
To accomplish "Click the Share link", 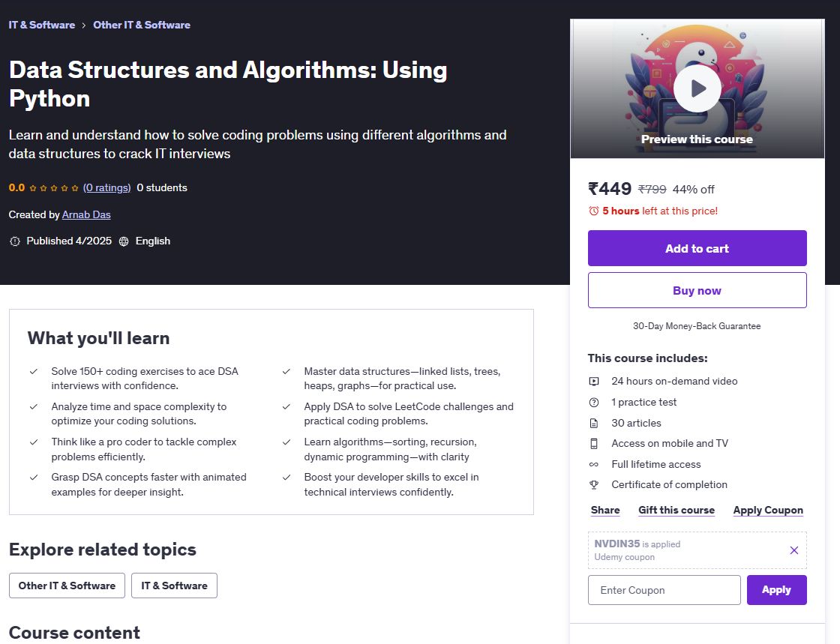I will point(605,510).
